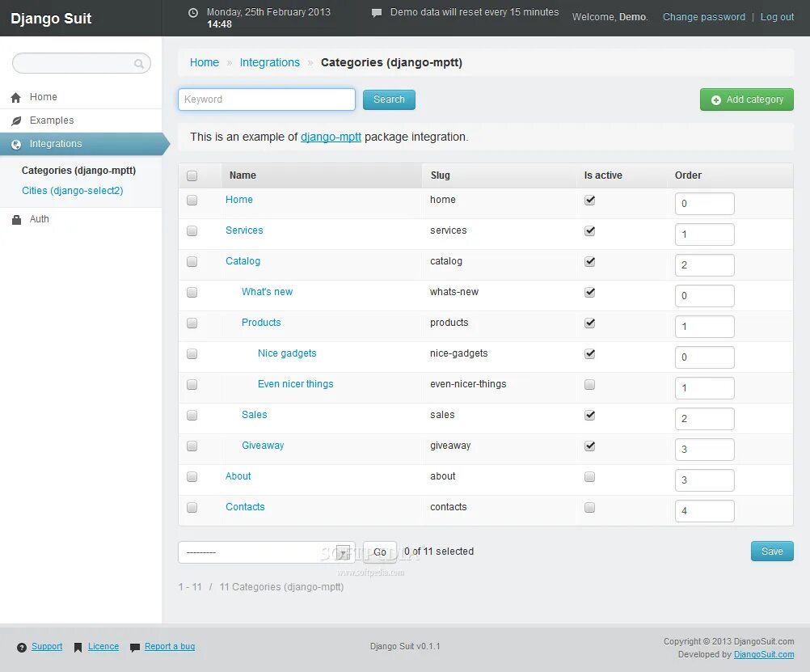Screen dimensions: 810x672
Task: Disable Is active for Giveaway
Action: (x=589, y=446)
